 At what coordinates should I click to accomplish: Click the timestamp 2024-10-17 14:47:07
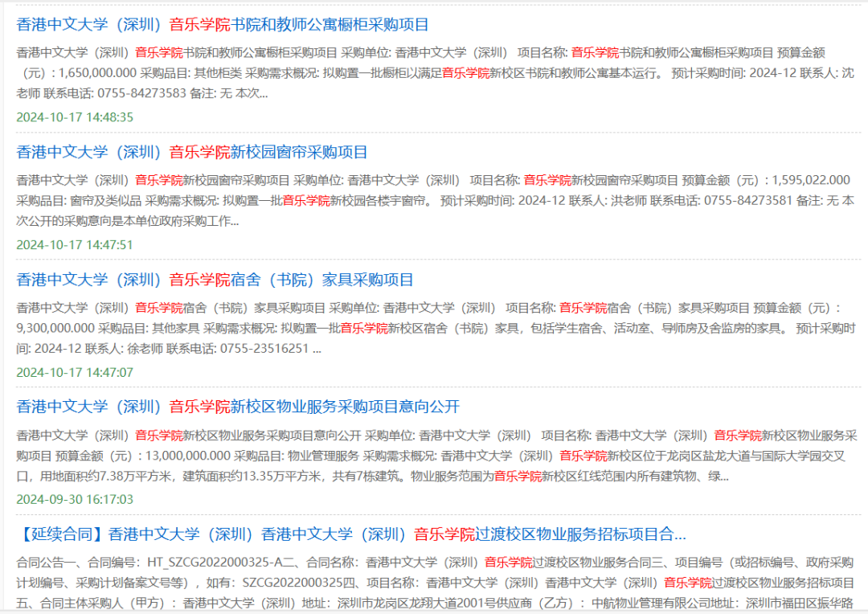(x=75, y=372)
